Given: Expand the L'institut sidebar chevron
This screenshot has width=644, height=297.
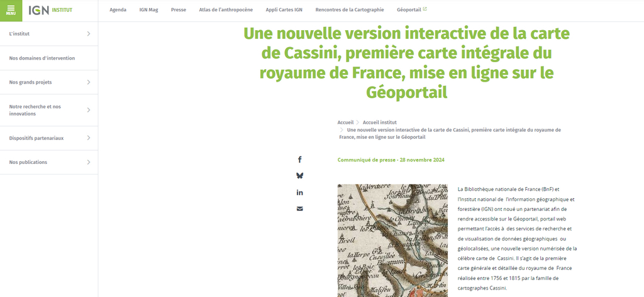Looking at the screenshot, I should click(88, 34).
